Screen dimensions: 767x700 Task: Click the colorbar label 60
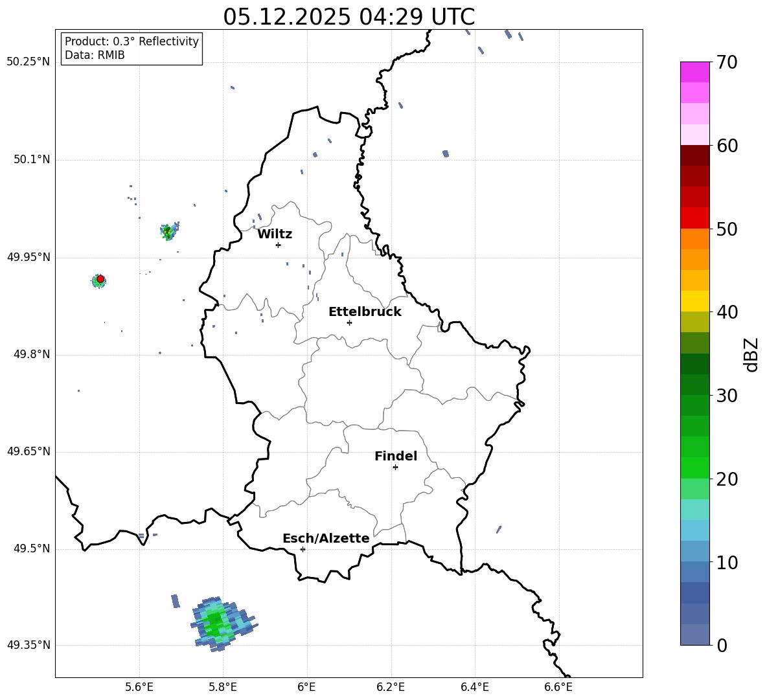727,146
